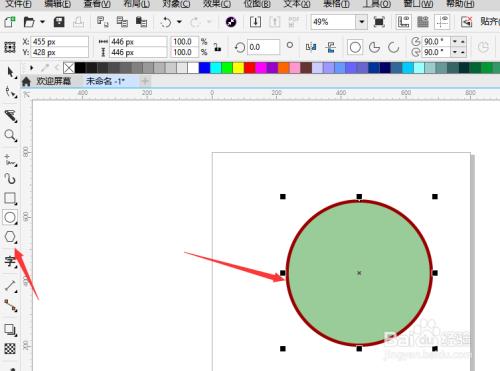Select the Pick tool arrow
The width and height of the screenshot is (500, 371).
[x=11, y=72]
